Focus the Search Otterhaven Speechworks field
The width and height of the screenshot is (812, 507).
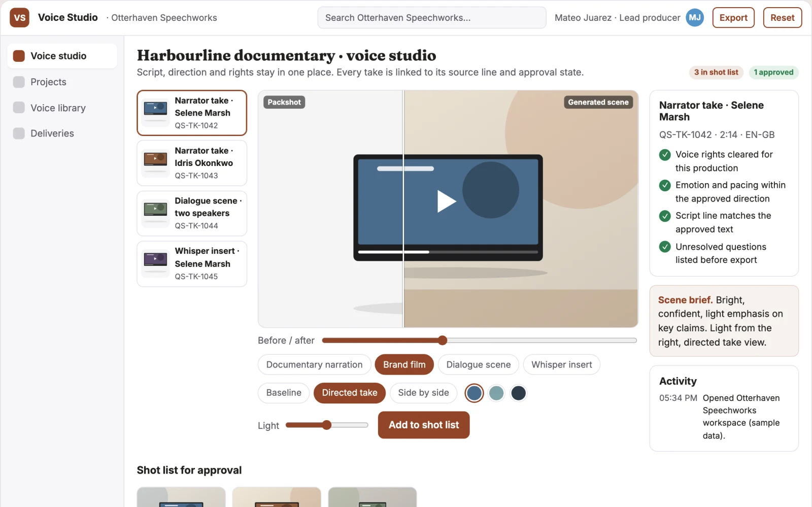432,18
